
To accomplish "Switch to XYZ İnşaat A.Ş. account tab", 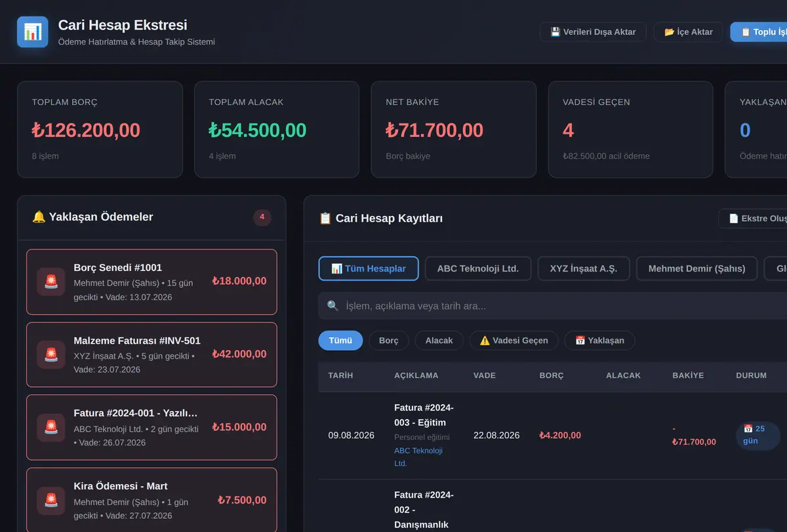I will pyautogui.click(x=584, y=268).
